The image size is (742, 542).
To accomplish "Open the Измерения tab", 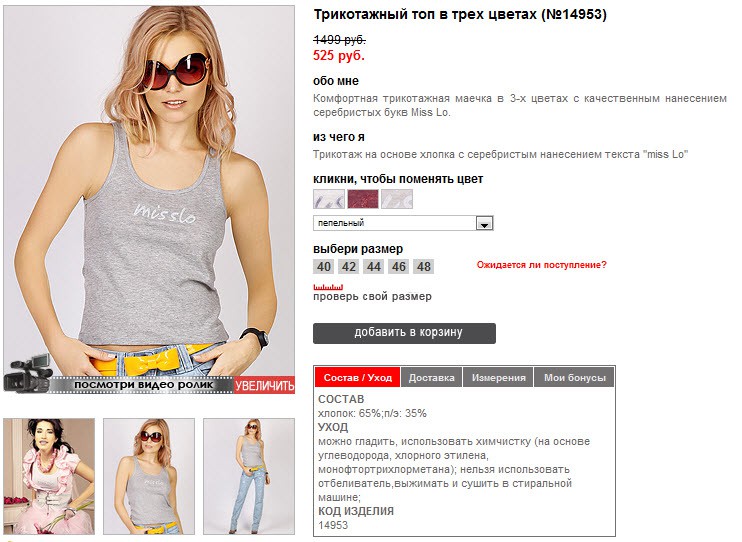I will 498,377.
